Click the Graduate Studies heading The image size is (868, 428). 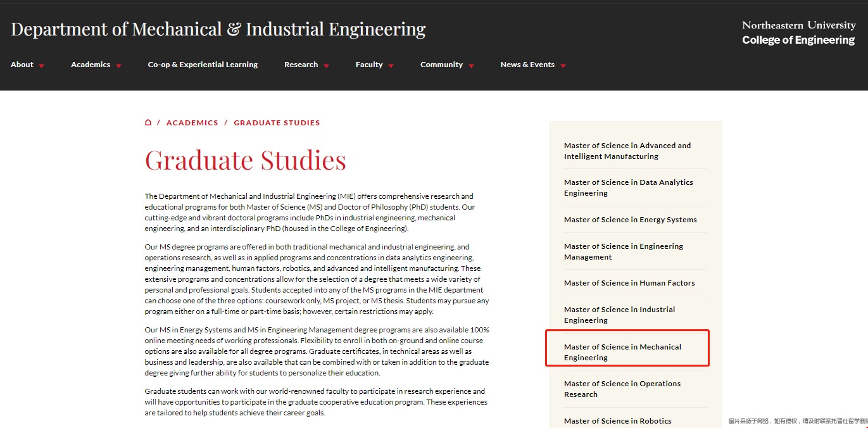(x=246, y=160)
